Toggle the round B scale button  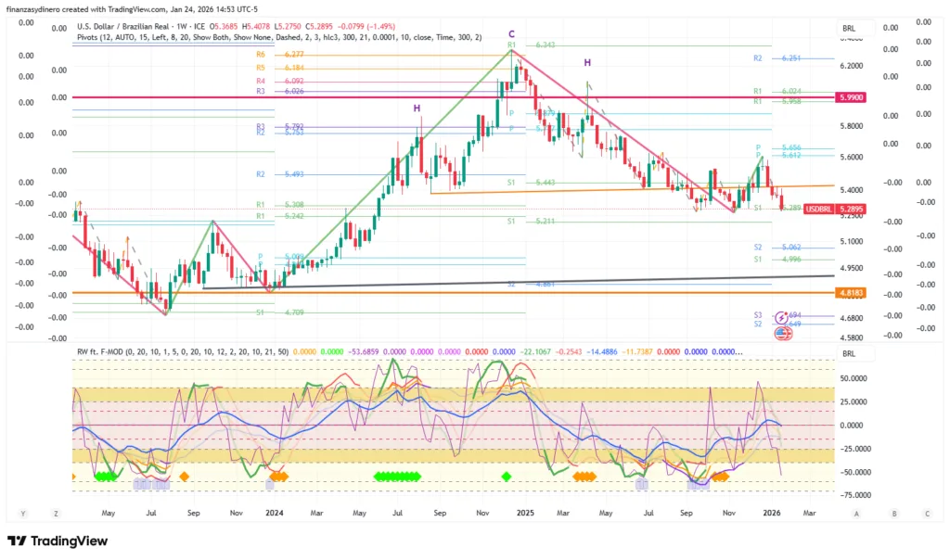click(x=892, y=513)
